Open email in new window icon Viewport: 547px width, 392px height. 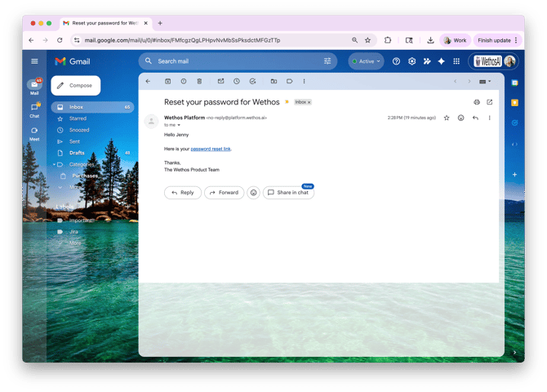click(x=490, y=102)
